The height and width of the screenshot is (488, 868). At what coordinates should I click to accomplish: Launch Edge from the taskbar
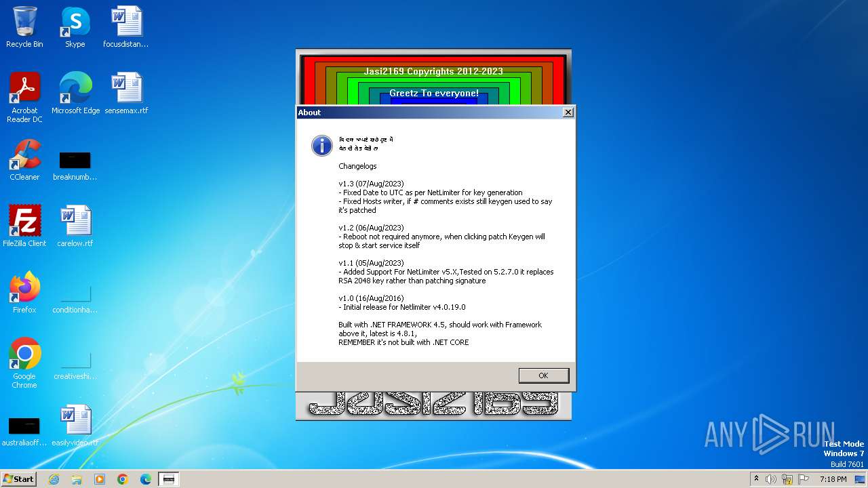tap(146, 479)
